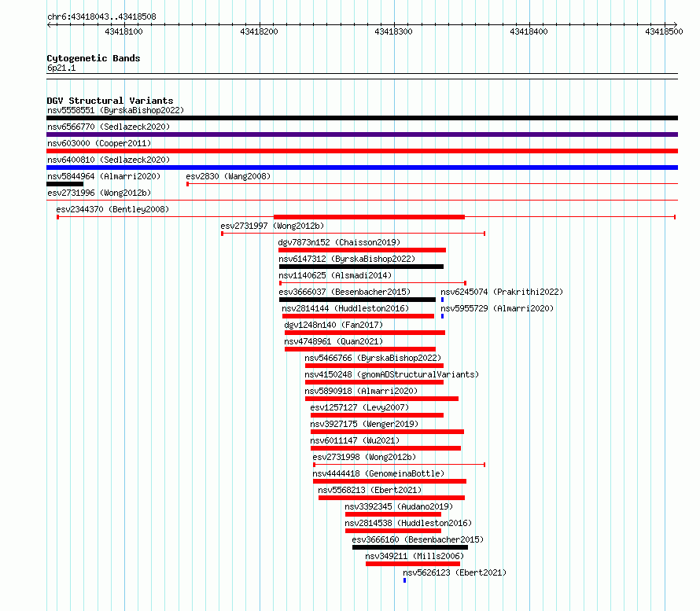The width and height of the screenshot is (700, 611).
Task: Click the blue nsv6400810 variant bar
Action: [x=362, y=167]
